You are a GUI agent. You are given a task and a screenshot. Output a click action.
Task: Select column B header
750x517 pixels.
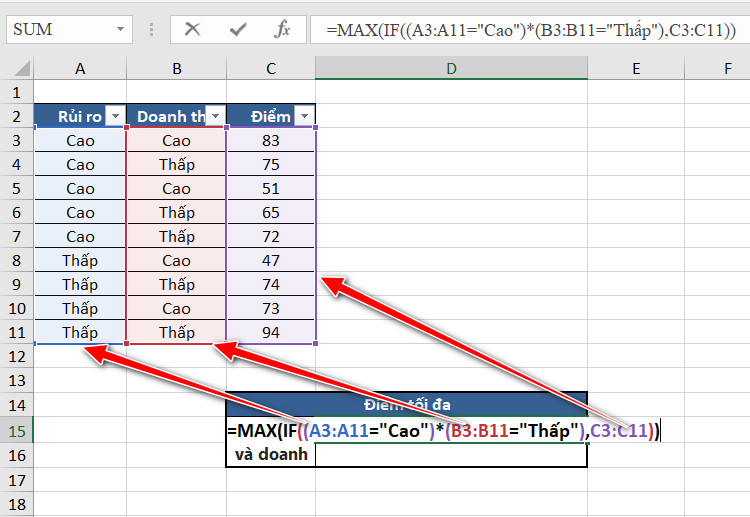pyautogui.click(x=176, y=68)
